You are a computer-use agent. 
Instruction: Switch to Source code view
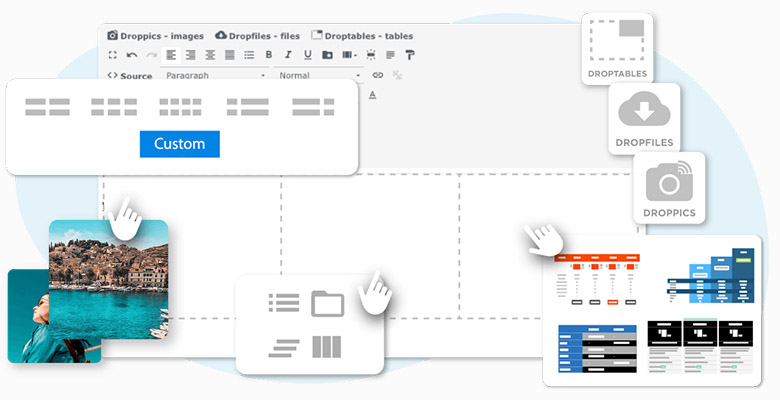130,76
